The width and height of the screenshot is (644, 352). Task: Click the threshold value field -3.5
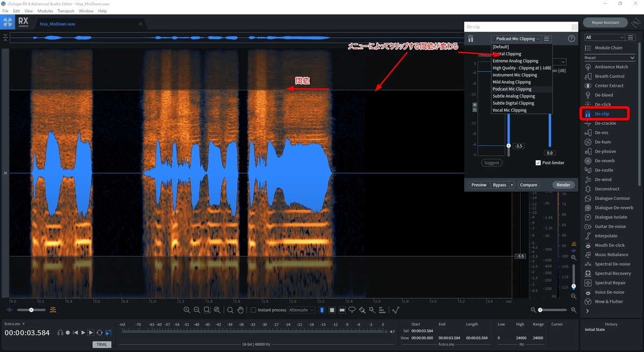point(518,146)
